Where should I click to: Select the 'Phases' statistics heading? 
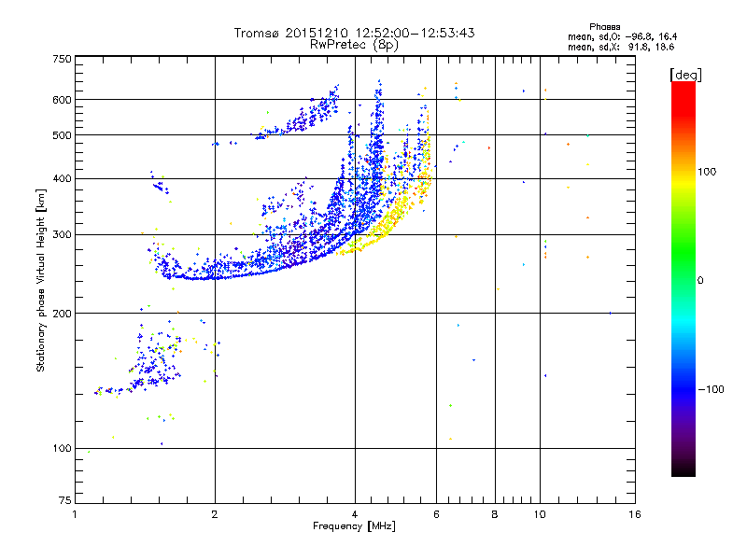(x=604, y=27)
